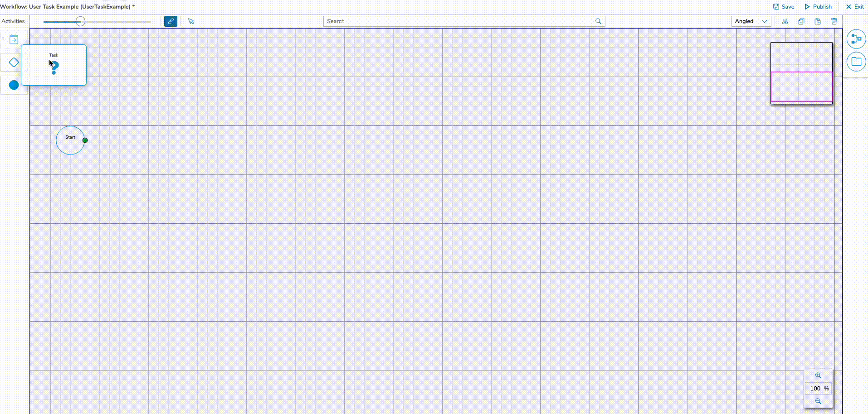The width and height of the screenshot is (868, 414).
Task: Click the task activity icon in palette
Action: point(14,39)
